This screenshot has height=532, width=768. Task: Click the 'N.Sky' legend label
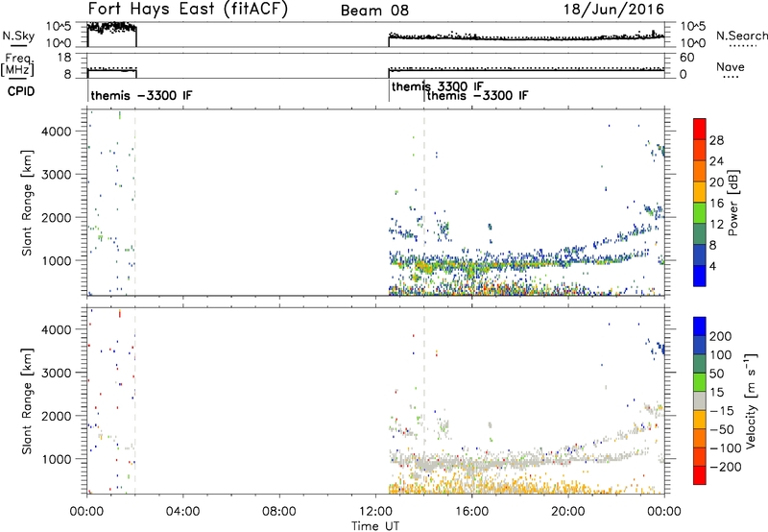tap(18, 36)
